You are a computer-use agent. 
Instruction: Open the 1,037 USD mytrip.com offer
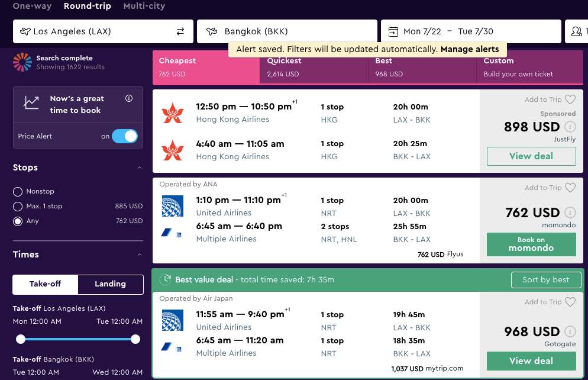tap(427, 368)
